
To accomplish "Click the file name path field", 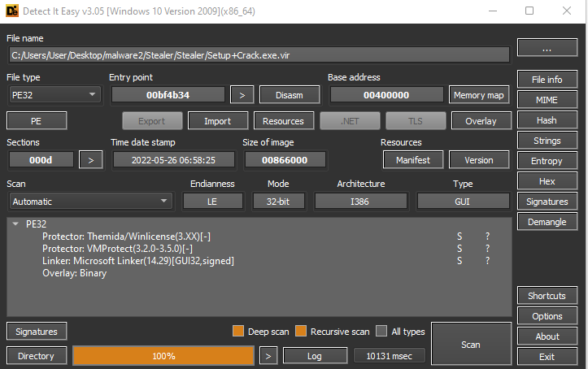I will tap(259, 55).
